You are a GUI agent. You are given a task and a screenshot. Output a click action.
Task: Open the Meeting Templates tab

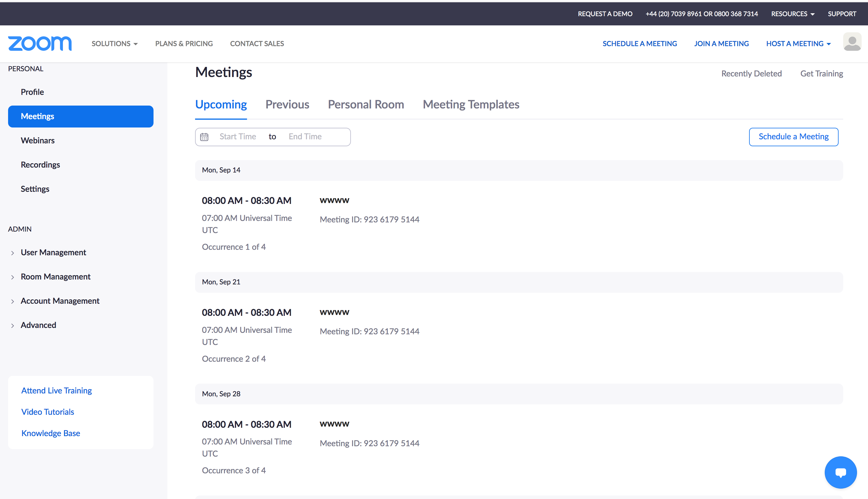point(471,104)
